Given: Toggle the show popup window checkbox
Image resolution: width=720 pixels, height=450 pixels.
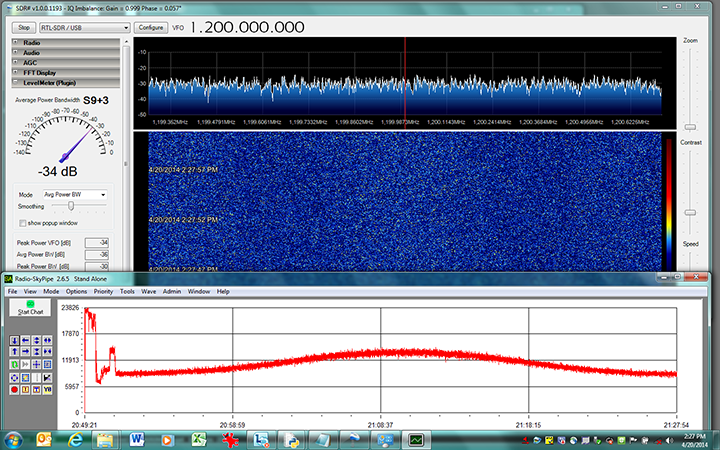Looking at the screenshot, I should (22, 223).
